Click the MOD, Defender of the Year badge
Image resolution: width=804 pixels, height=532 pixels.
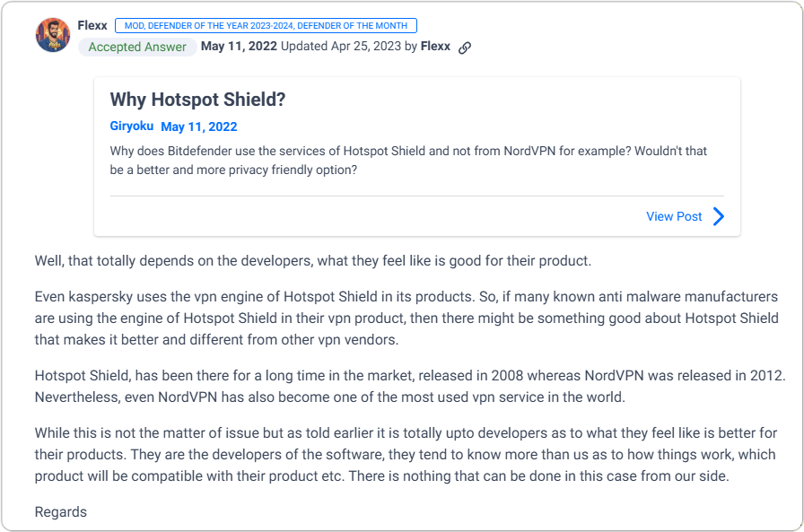(x=266, y=26)
